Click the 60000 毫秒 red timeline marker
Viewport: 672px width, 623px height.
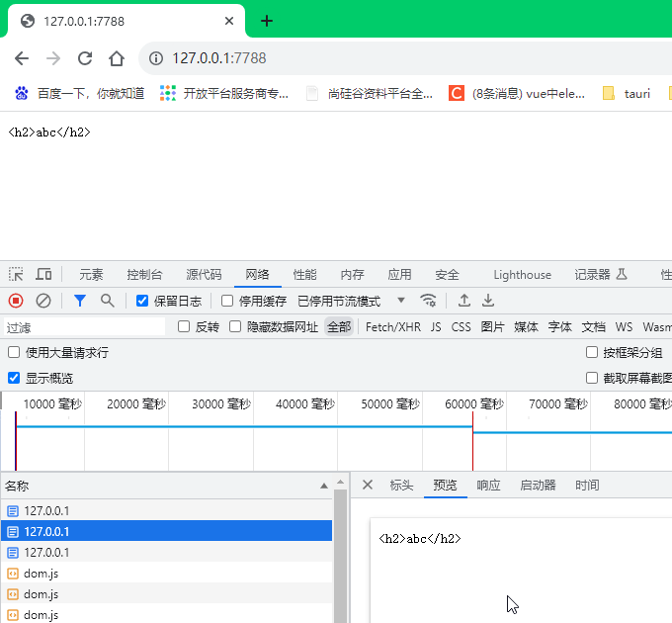pos(472,441)
